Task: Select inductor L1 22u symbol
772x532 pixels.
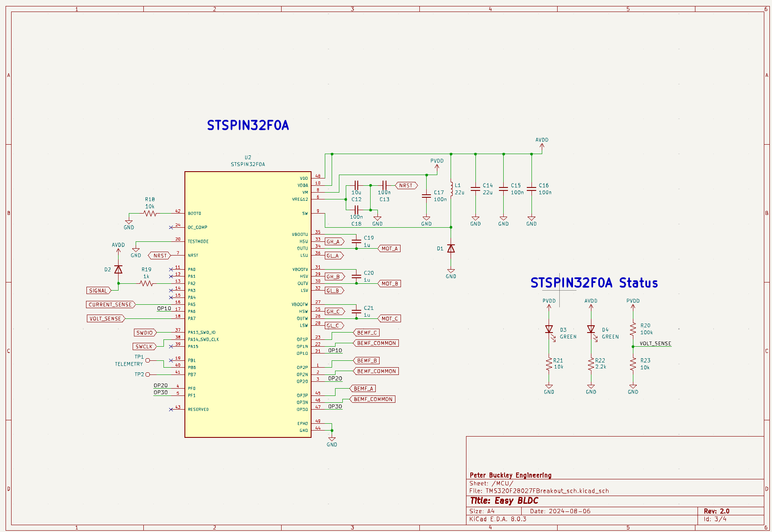Action: click(451, 189)
